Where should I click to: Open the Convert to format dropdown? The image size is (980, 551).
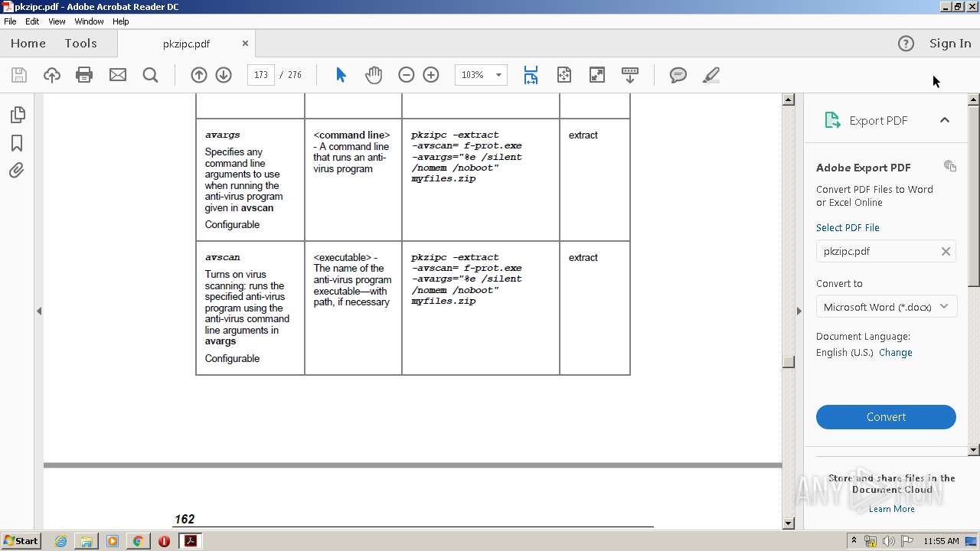(x=886, y=307)
